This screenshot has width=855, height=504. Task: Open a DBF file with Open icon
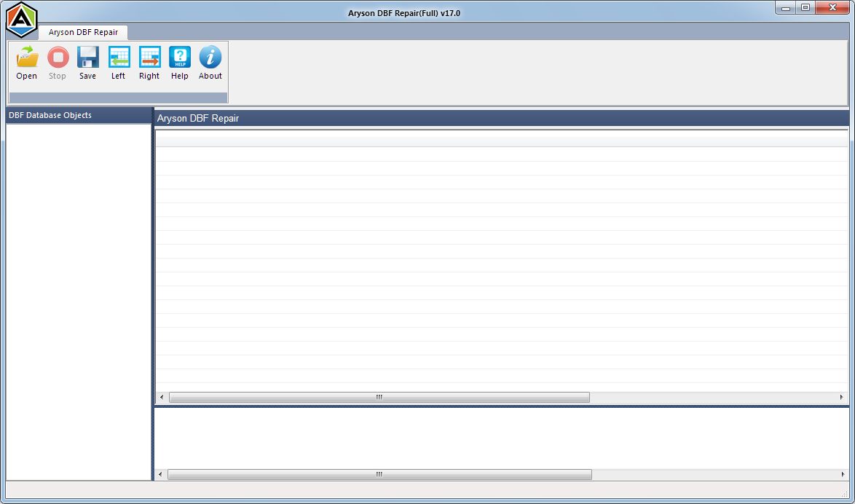coord(27,58)
